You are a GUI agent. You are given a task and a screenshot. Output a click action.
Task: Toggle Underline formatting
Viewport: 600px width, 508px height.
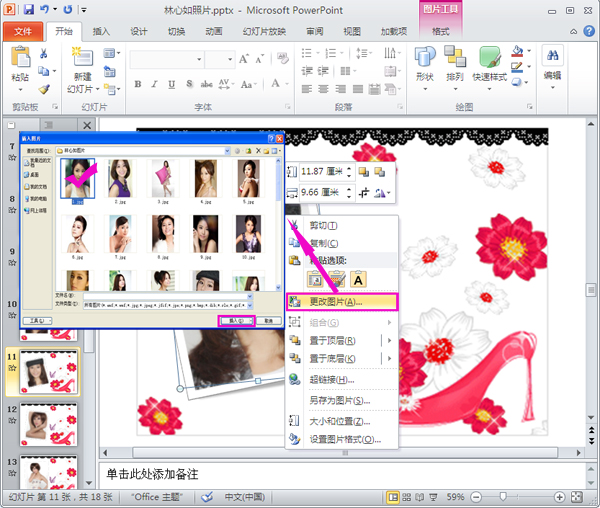(171, 84)
